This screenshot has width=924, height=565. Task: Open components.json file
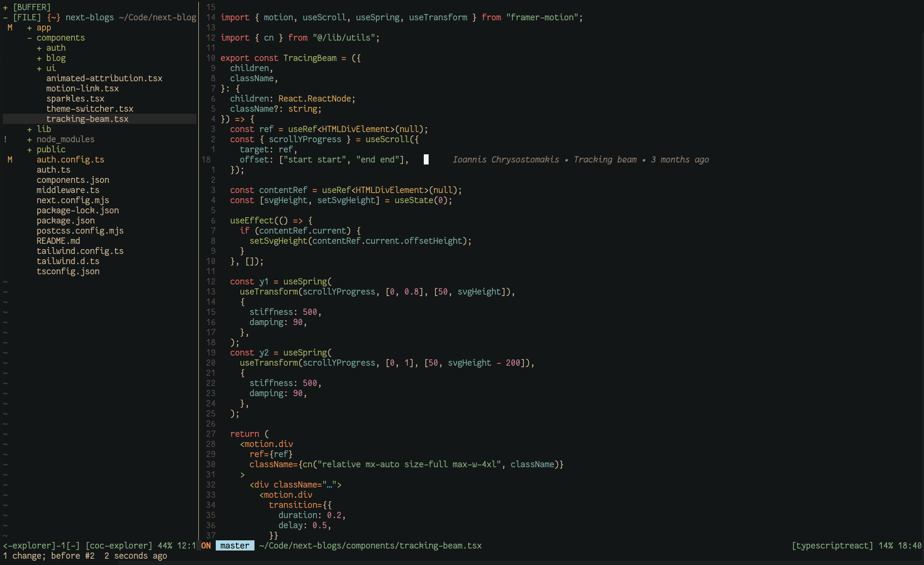click(73, 180)
